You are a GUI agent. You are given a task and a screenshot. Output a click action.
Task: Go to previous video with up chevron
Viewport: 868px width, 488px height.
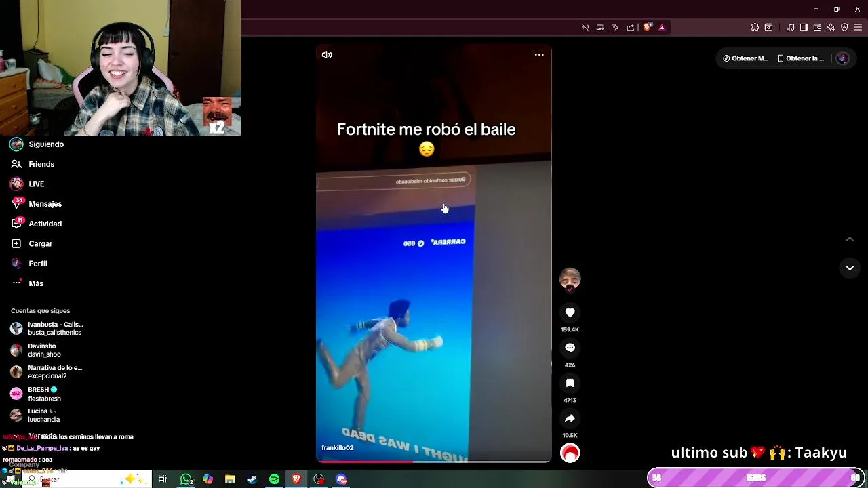tap(850, 239)
